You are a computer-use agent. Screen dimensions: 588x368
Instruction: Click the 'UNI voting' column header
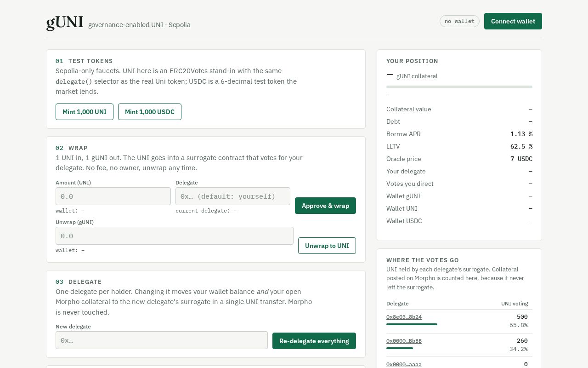pos(514,304)
